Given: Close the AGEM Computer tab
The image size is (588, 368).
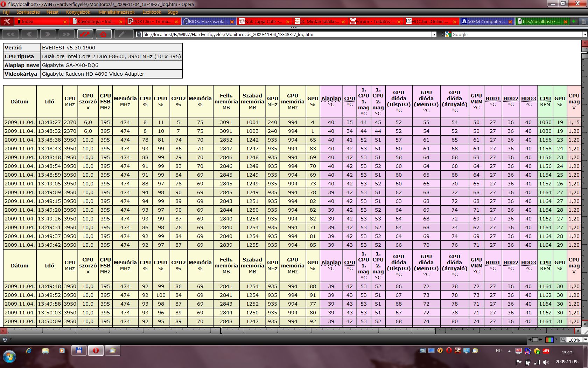Looking at the screenshot, I should click(x=510, y=22).
